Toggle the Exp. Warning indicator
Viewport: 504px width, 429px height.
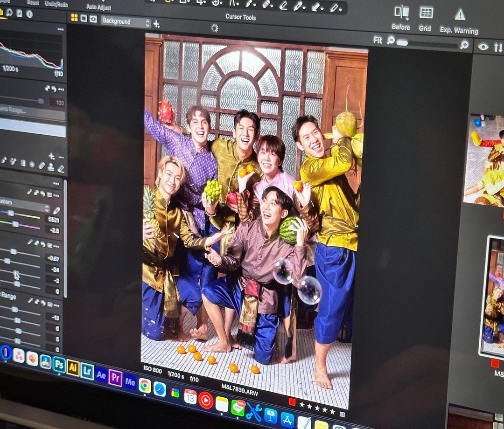(460, 15)
